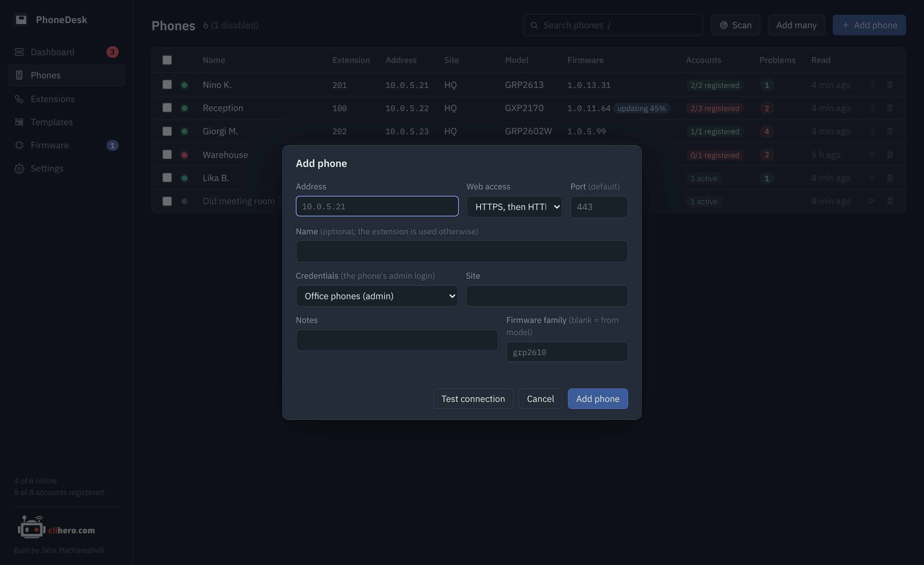Image resolution: width=924 pixels, height=565 pixels.
Task: Check the Lika B. row checkbox
Action: [x=167, y=178]
